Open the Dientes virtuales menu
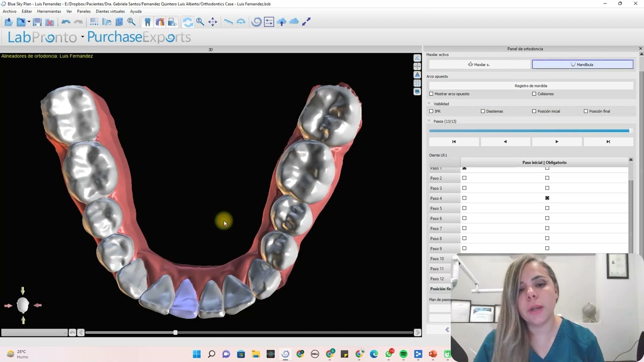The height and width of the screenshot is (362, 644). tap(110, 11)
